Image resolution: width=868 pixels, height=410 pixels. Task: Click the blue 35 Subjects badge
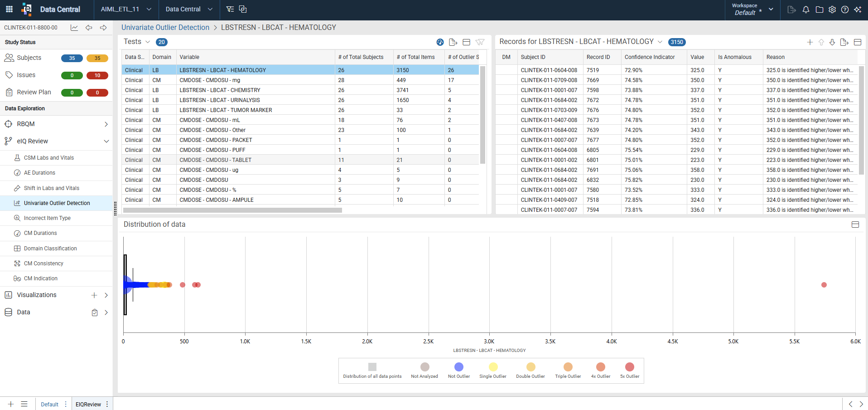(x=72, y=58)
